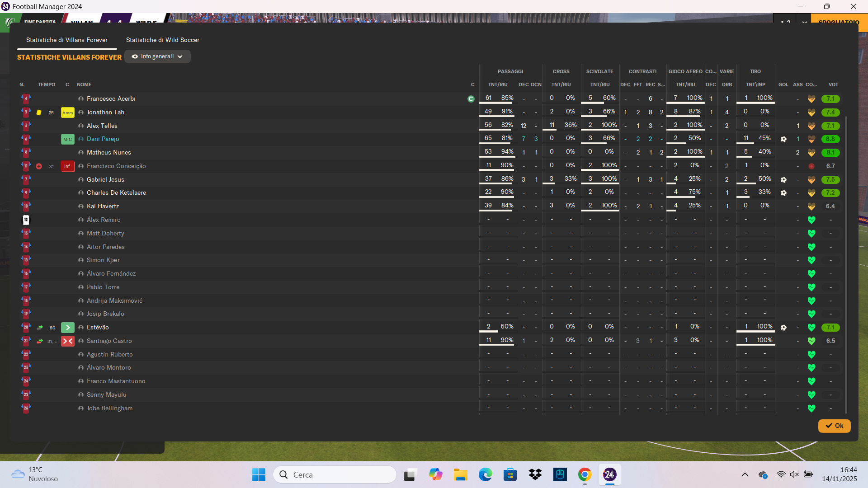This screenshot has width=868, height=488.
Task: Sort table by NOME column header
Action: point(84,84)
